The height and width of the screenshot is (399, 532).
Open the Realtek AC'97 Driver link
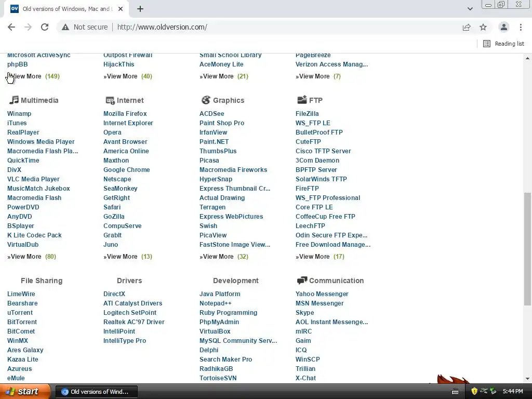click(134, 322)
